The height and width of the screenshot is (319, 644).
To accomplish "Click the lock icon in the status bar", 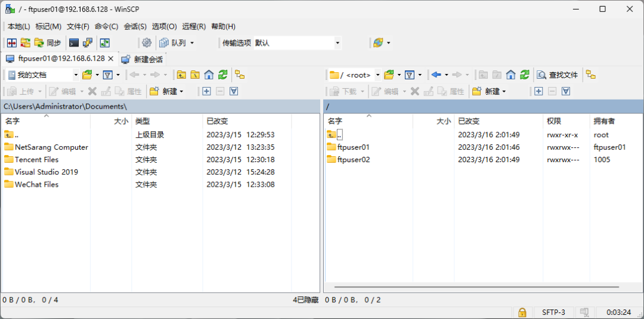I will coord(522,312).
